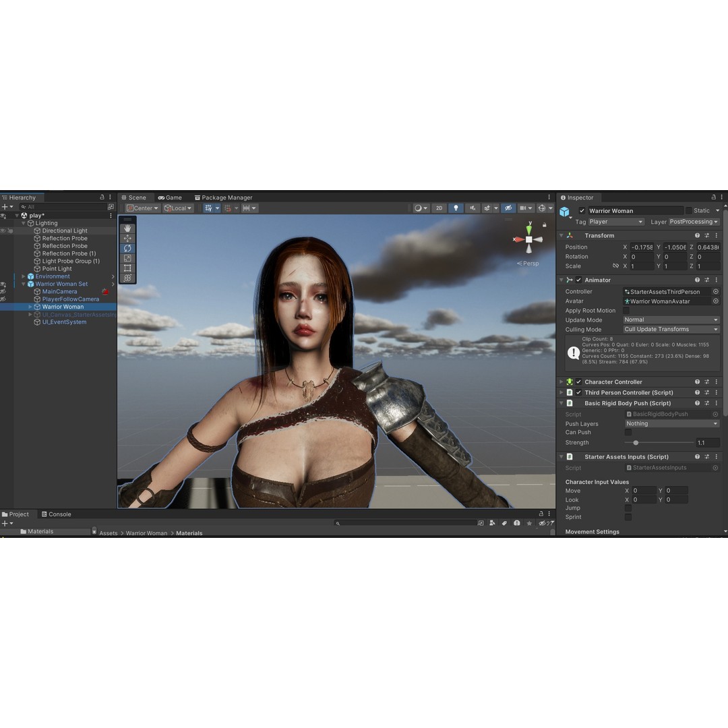This screenshot has width=728, height=728.
Task: Click the Position X field
Action: pyautogui.click(x=642, y=247)
